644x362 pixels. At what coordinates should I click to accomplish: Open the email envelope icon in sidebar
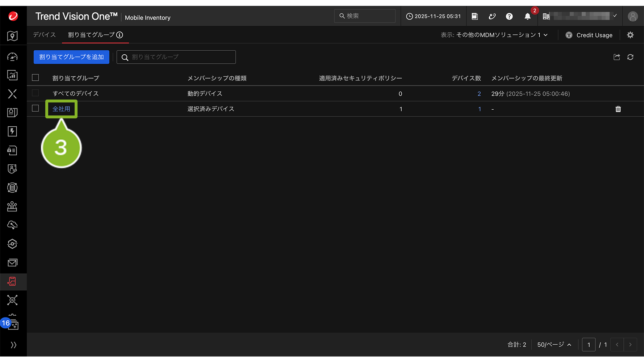click(x=12, y=262)
